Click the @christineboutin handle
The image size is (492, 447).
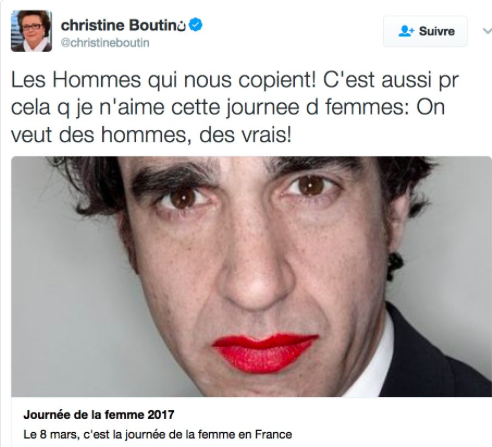105,43
